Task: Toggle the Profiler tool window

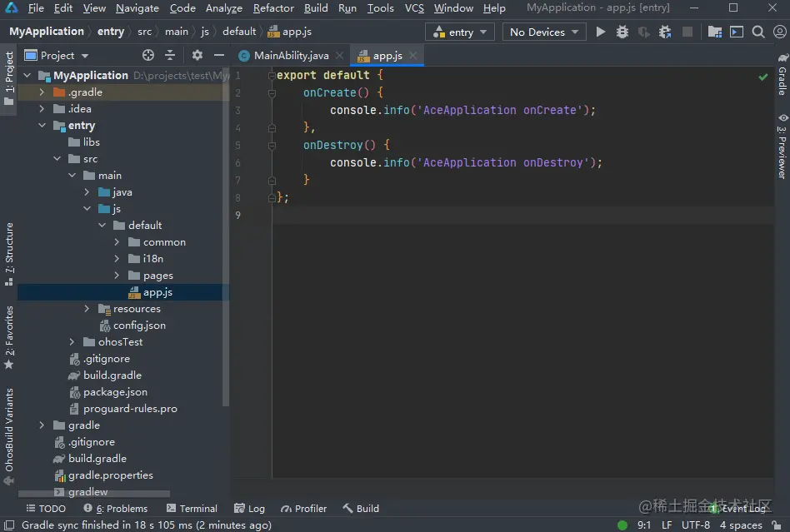Action: coord(304,509)
